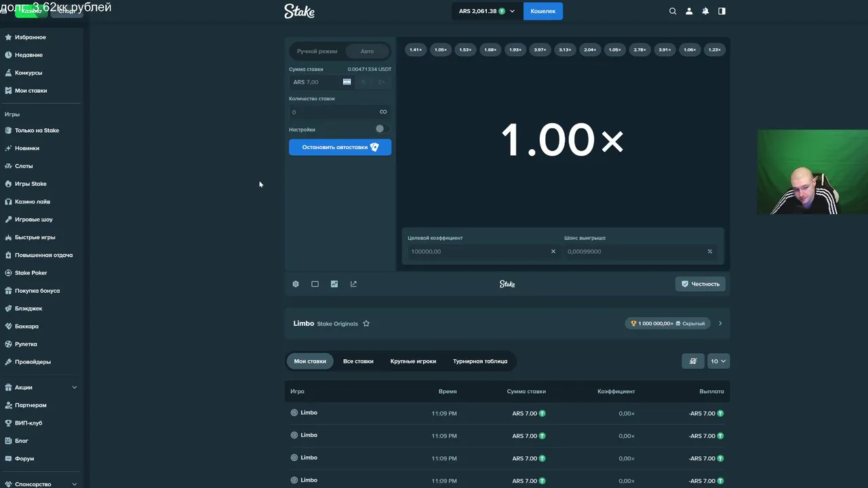The height and width of the screenshot is (488, 868).
Task: Select Авто mode
Action: click(x=367, y=52)
